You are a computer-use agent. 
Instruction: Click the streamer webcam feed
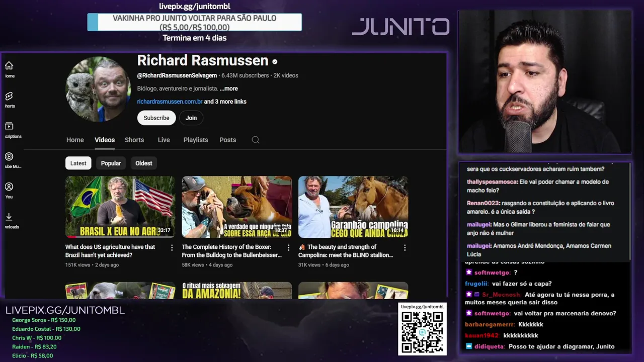tap(545, 81)
